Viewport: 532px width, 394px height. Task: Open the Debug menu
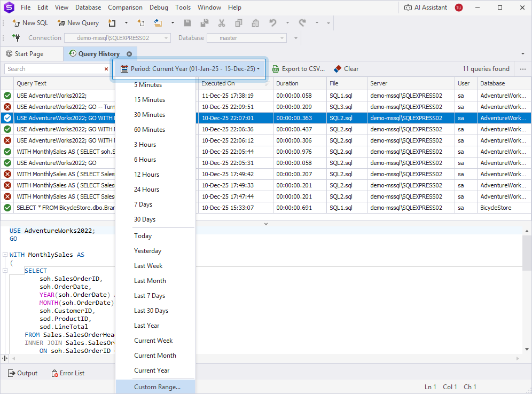tap(159, 7)
